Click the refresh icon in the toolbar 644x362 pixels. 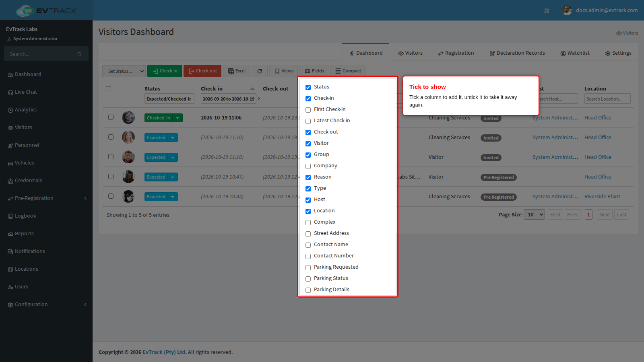coord(260,71)
